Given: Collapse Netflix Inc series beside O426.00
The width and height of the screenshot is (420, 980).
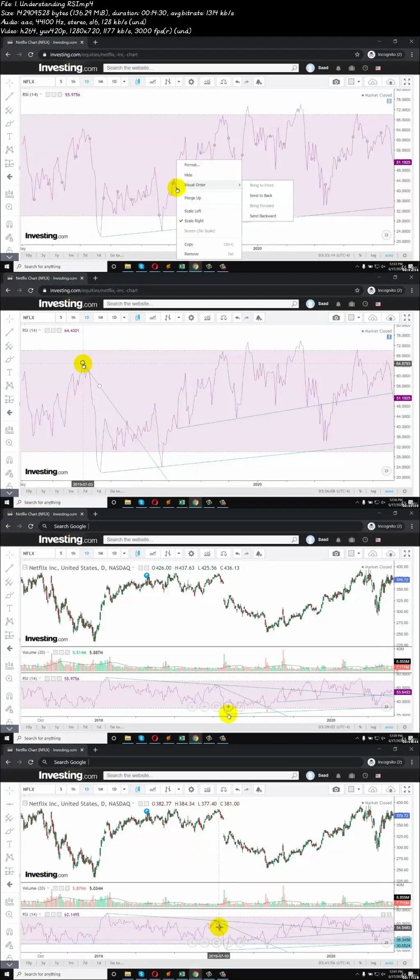Looking at the screenshot, I should 25,568.
